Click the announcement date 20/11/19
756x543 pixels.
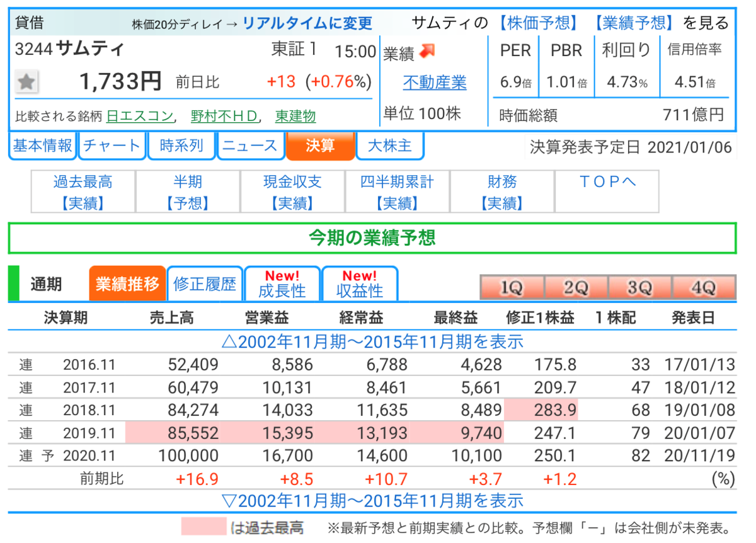pyautogui.click(x=700, y=456)
